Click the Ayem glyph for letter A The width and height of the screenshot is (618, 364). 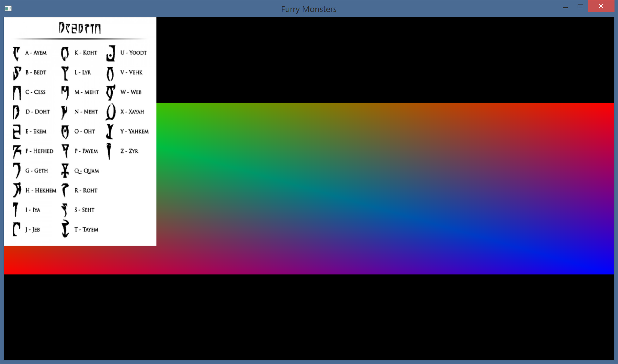(16, 53)
